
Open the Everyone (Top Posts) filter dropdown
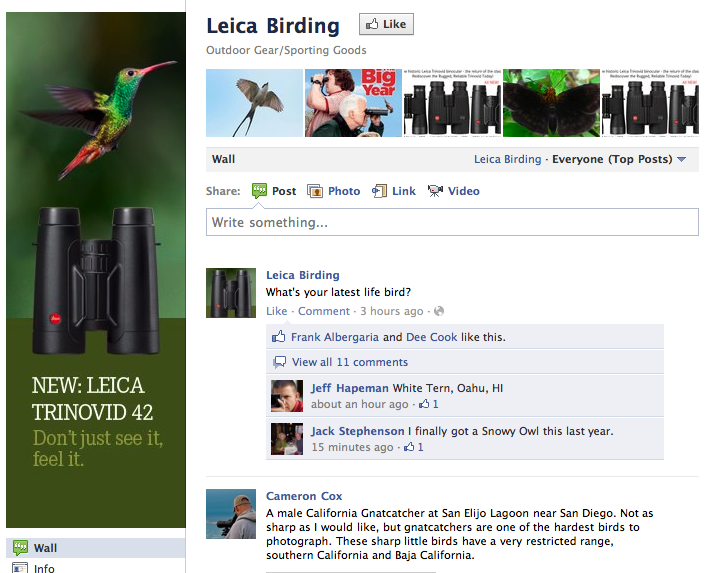coord(619,159)
